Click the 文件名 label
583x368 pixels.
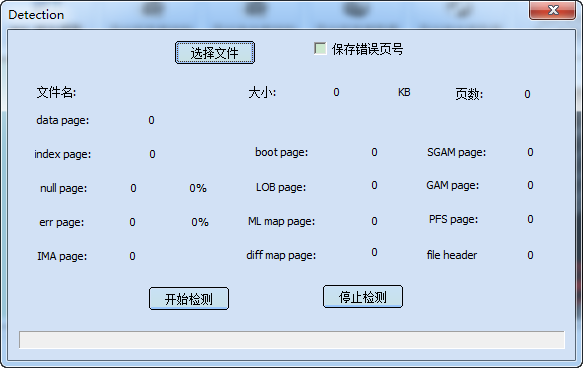tap(56, 92)
